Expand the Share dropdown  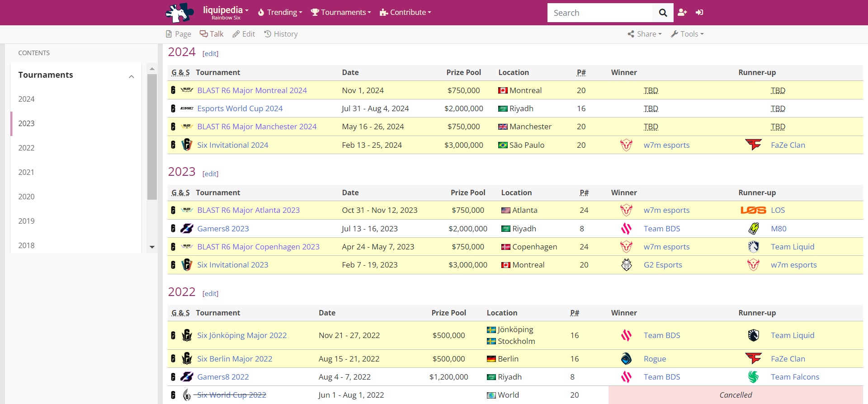[x=645, y=34]
